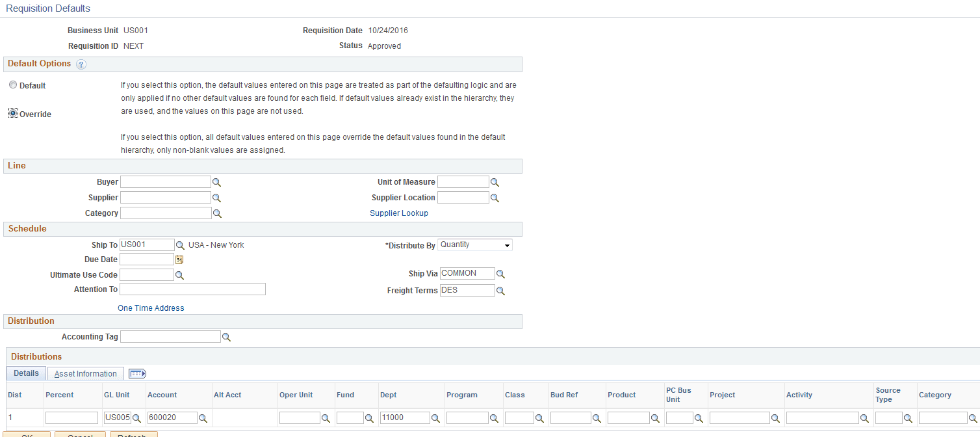Switch to the Details tab
Screen dimensions: 980x437
(x=25, y=373)
